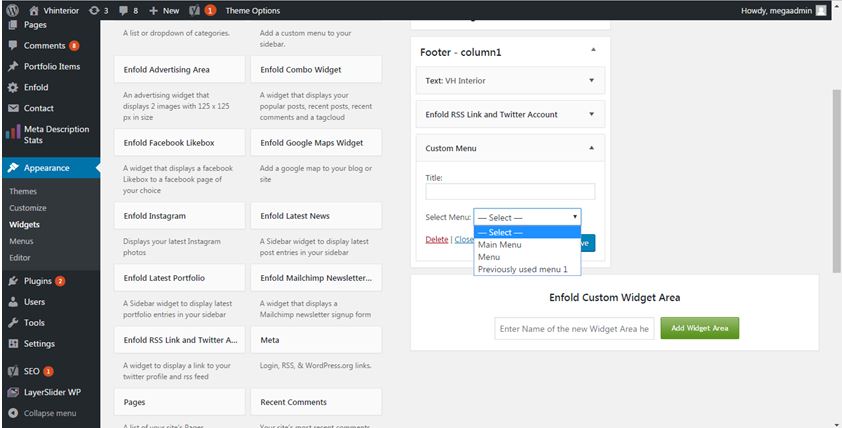
Task: Select the Enfold Latest News widget
Action: [316, 216]
